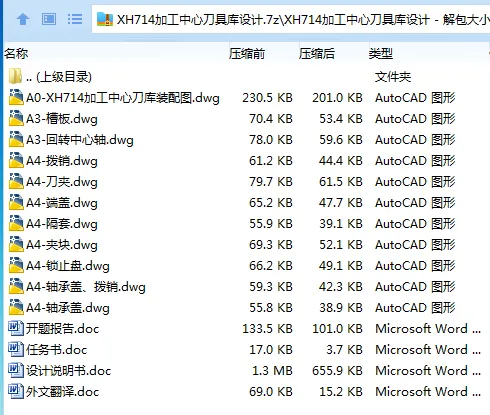Select DWG icon of A4-隔套.dwg
The image size is (490, 415).
pyautogui.click(x=16, y=223)
